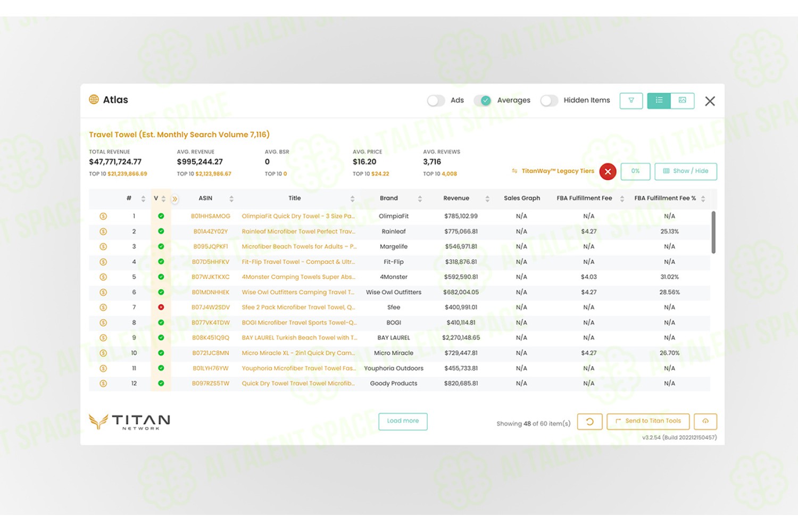Sort by FBA Fulfillment Fee % arrows
Image resolution: width=798 pixels, height=532 pixels.
(x=703, y=199)
